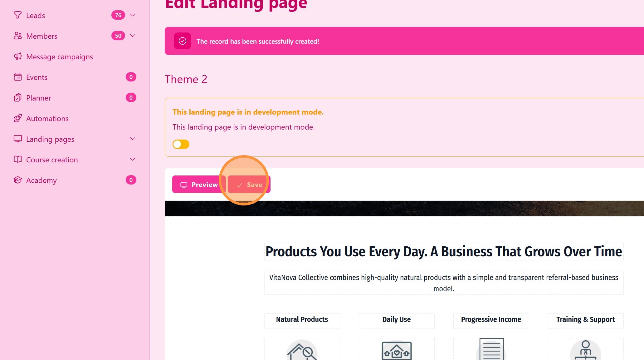Click the Preview button
Viewport: 644px width, 360px height.
tap(199, 184)
